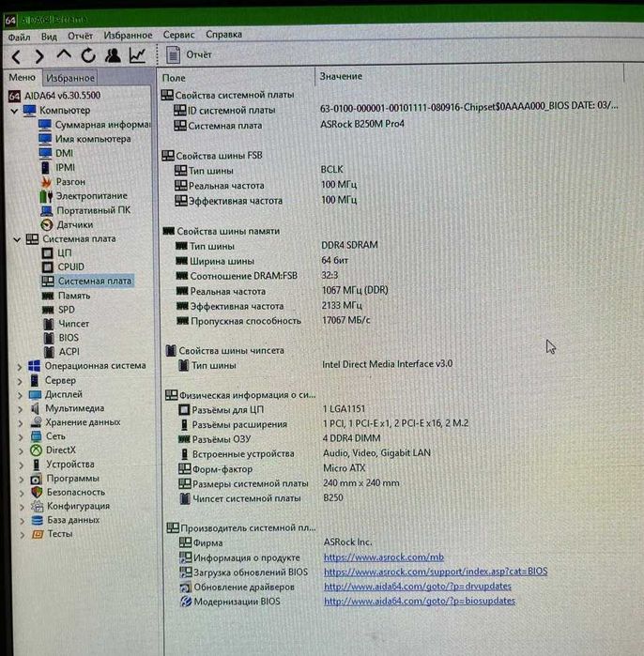
Task: Select the ACPI icon in tree
Action: coord(50,352)
